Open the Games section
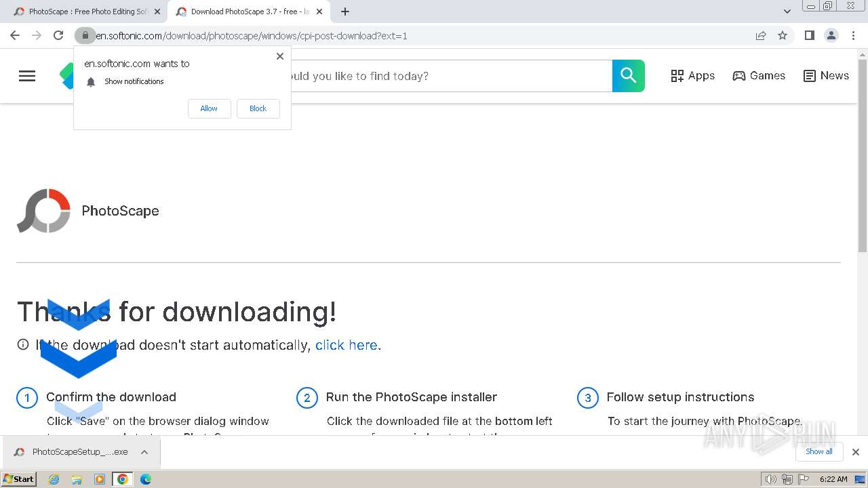 pos(759,76)
